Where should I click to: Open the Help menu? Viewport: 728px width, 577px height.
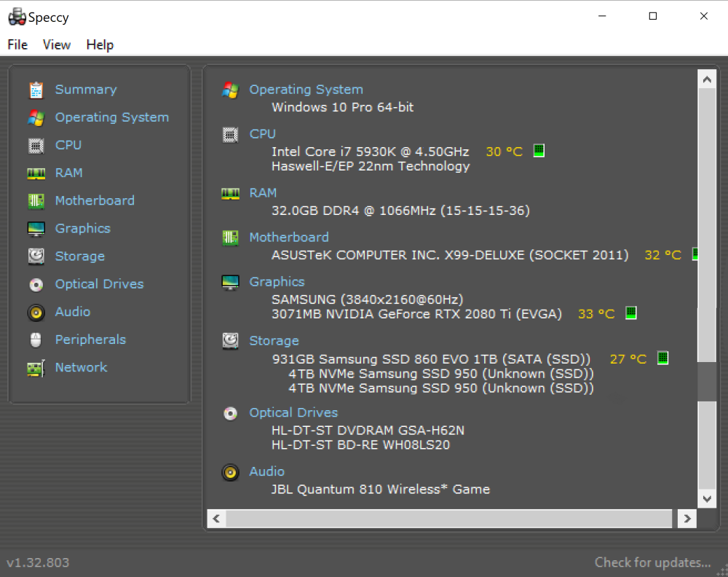coord(100,44)
